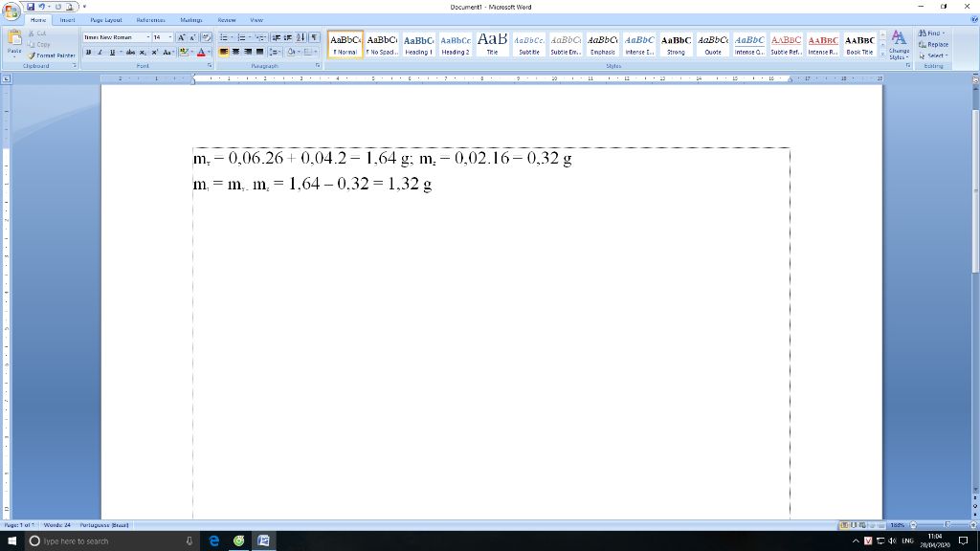The height and width of the screenshot is (551, 980).
Task: Open the Font dialog launcher
Action: click(210, 66)
